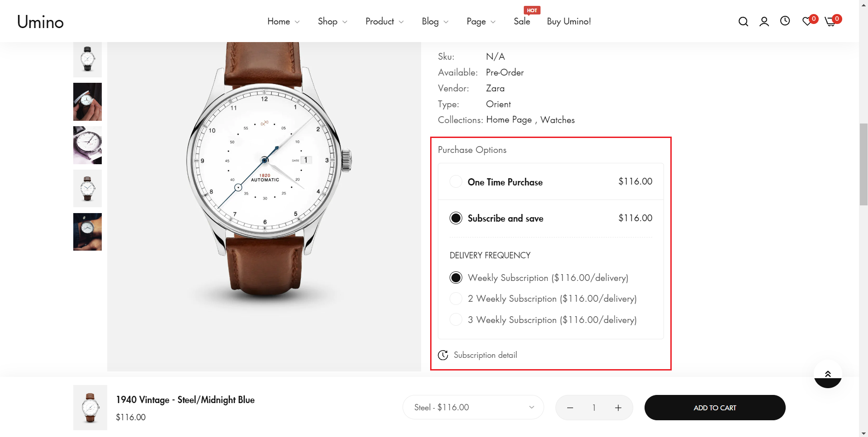Click the Buy Umino! menu item
Image resolution: width=868 pixels, height=437 pixels.
569,22
